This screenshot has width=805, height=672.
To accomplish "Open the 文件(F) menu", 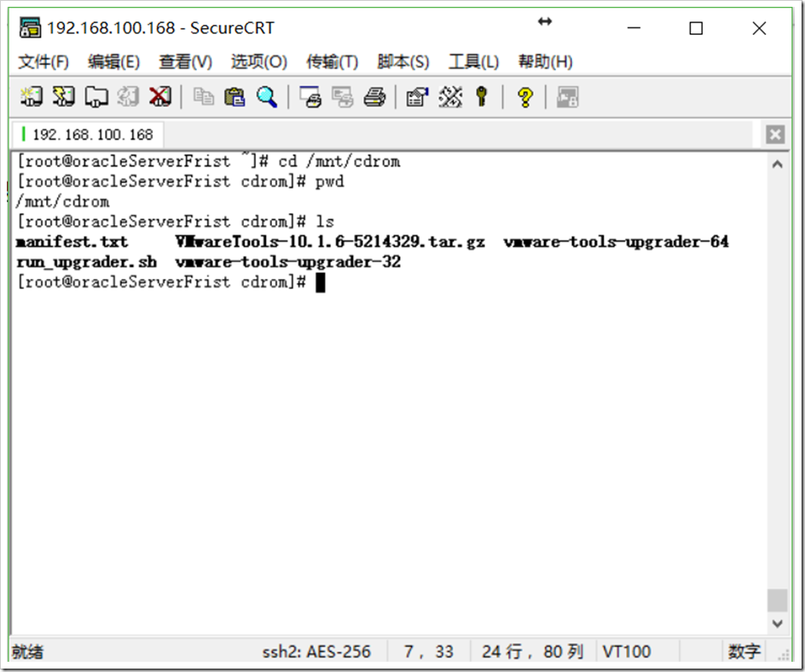I will 43,62.
